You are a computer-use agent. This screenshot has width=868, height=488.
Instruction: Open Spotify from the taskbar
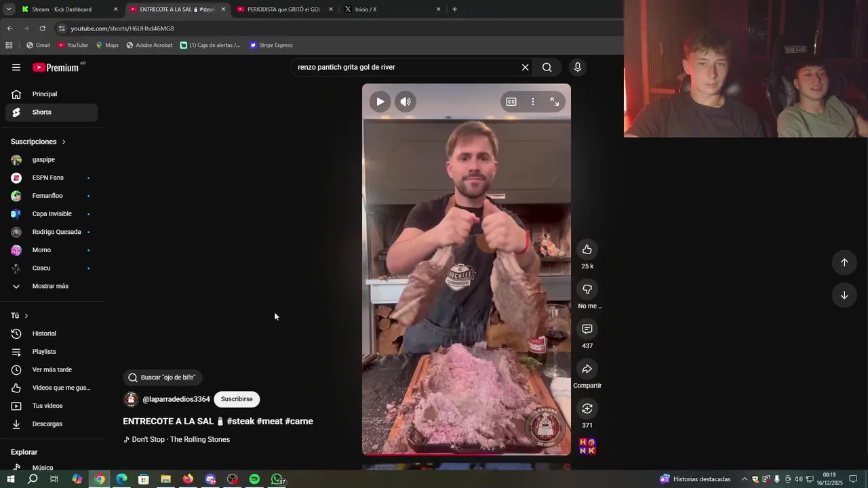click(x=254, y=479)
